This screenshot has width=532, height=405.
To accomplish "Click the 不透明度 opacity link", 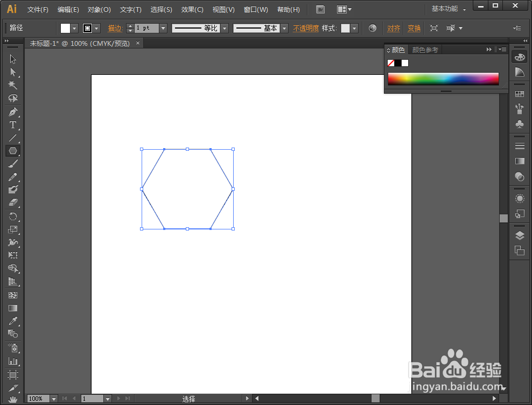I will pos(306,28).
